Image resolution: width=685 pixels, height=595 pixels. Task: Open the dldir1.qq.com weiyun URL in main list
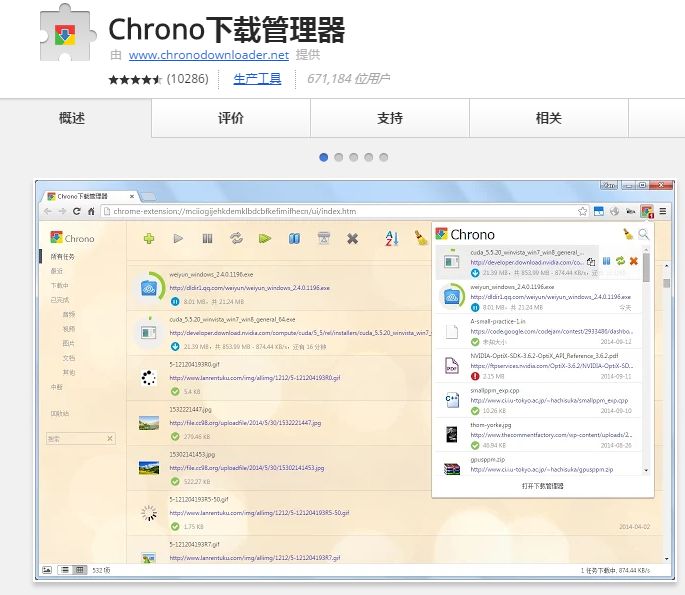(x=249, y=288)
